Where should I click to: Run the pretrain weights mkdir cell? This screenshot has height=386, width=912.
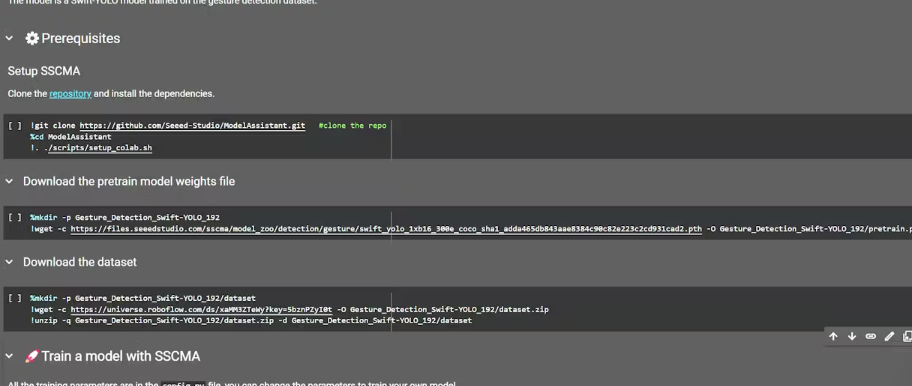click(x=15, y=217)
